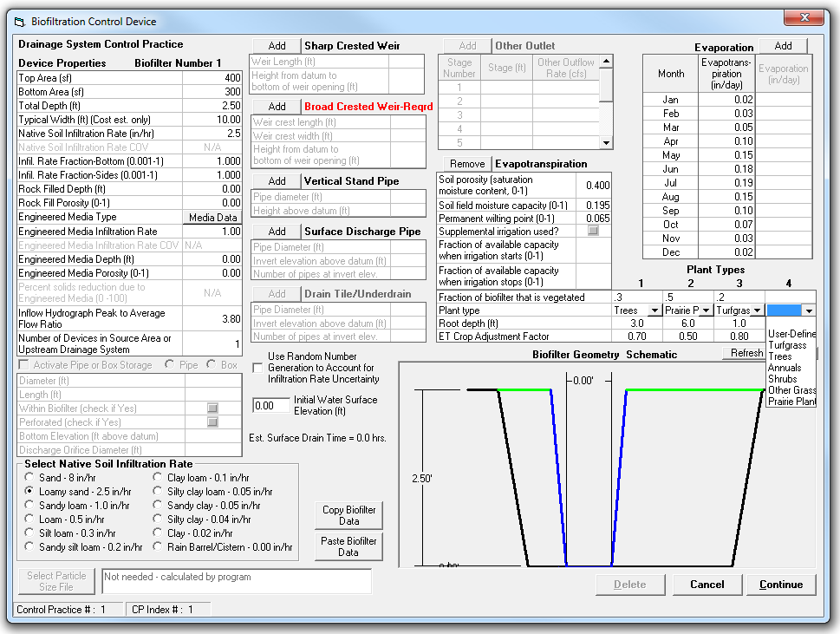Screen dimensions: 840x634
Task: Select the Loamy sand 2.5 in/hr option
Action: tap(29, 491)
